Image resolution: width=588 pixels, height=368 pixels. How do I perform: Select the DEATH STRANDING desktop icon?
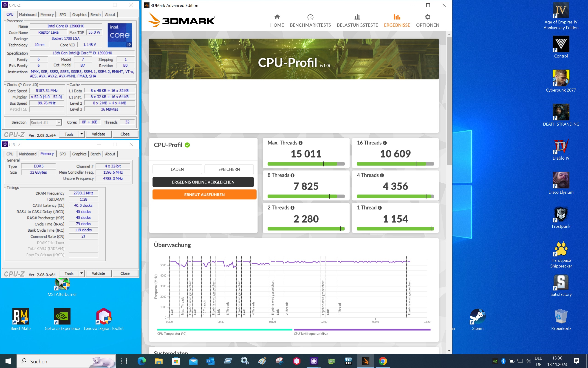point(561,115)
